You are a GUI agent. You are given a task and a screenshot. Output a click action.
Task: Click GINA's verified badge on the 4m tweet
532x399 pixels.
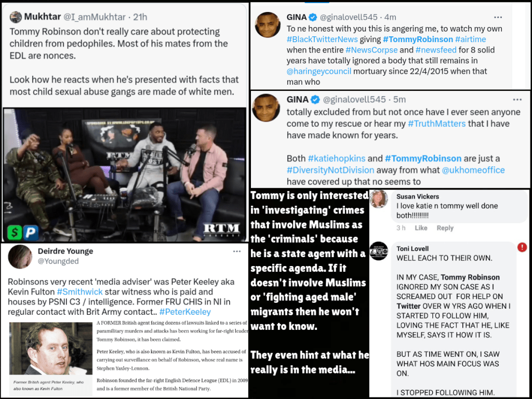[x=312, y=17]
